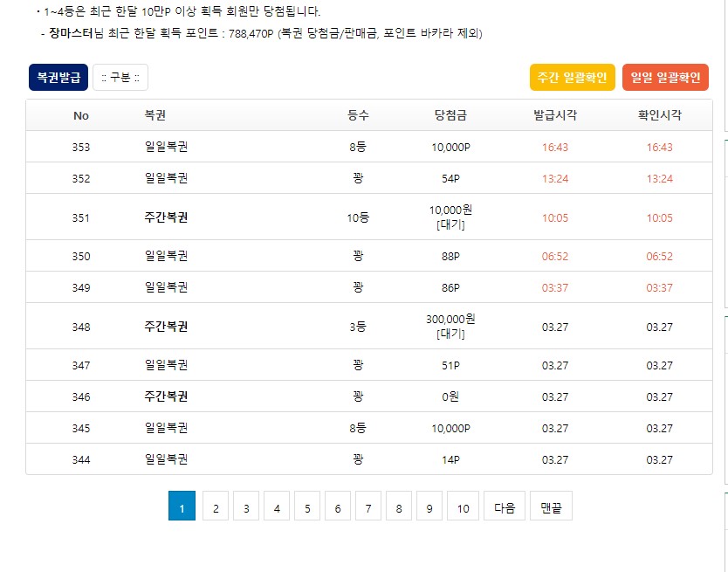Click 13:24 in the 확인시각 column
Screen dimensions: 728x572
tap(659, 179)
